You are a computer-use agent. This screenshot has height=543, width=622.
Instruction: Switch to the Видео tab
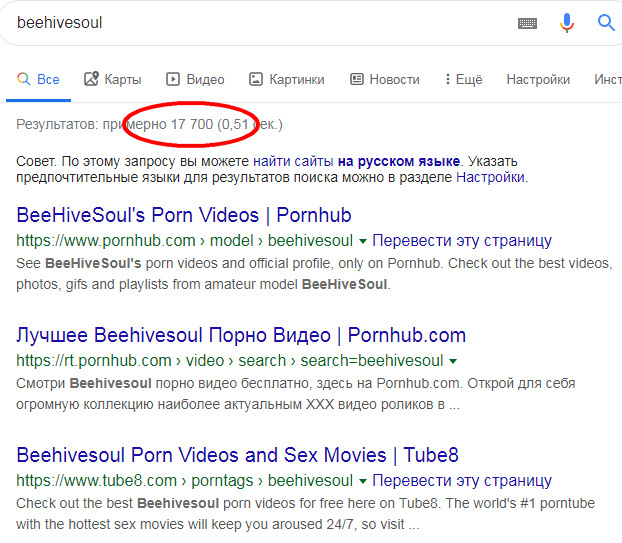[x=195, y=79]
